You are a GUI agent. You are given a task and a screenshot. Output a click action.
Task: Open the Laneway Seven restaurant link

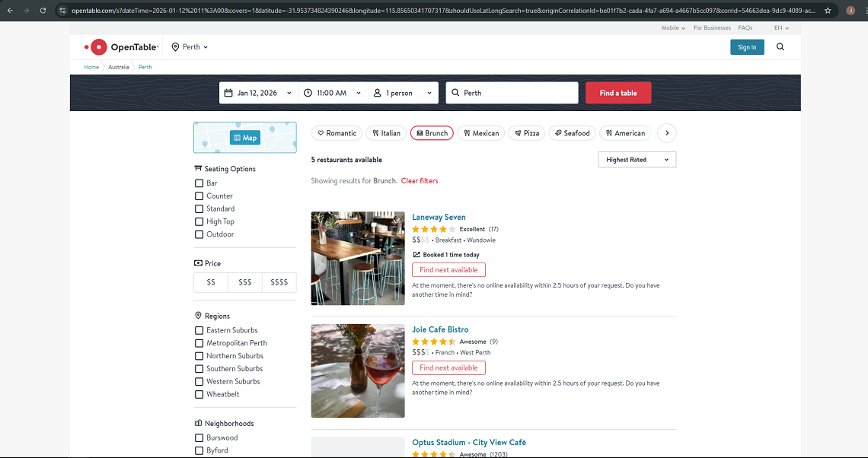pos(439,218)
